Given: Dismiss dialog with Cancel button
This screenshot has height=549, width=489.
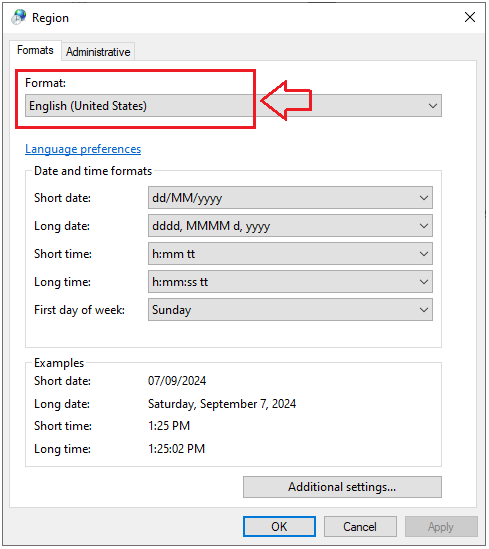Looking at the screenshot, I should pos(360,527).
